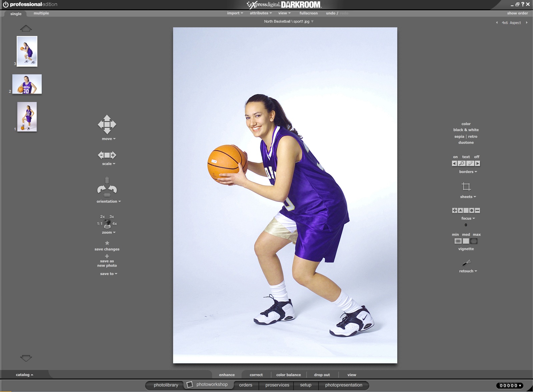Click the move up arrow icon

click(x=107, y=117)
